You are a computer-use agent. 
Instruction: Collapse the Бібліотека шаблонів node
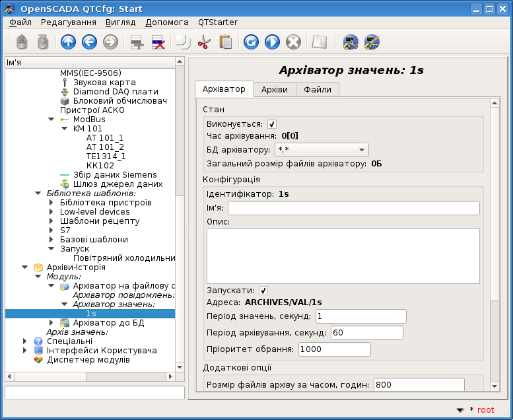tap(38, 193)
